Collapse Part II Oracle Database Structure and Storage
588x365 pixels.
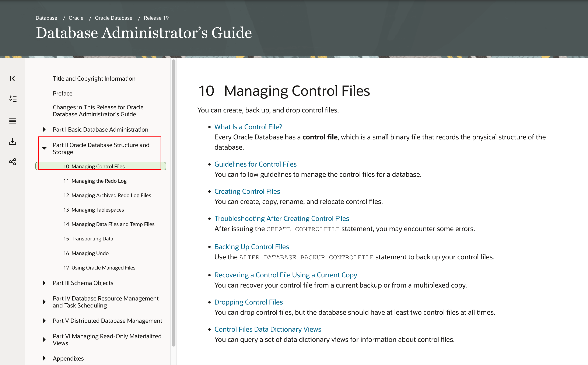44,148
